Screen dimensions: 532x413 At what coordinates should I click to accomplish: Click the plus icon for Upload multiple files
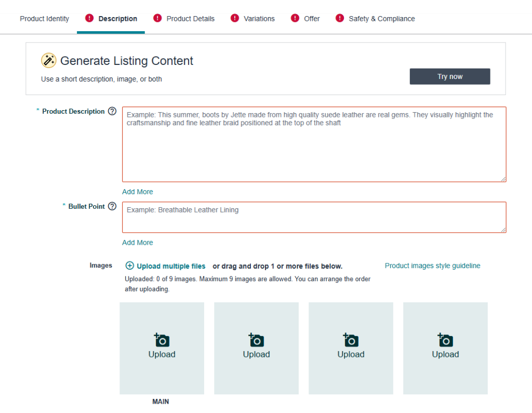coord(130,266)
